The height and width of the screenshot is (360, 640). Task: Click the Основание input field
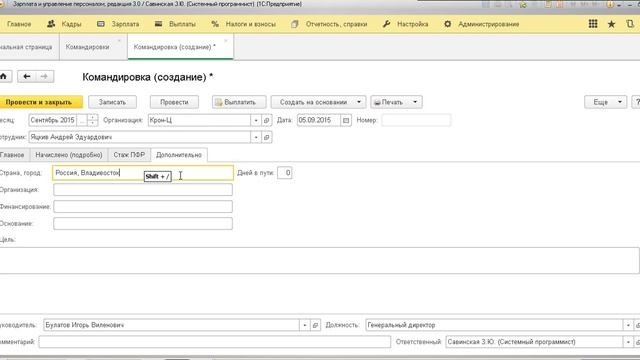click(x=143, y=224)
